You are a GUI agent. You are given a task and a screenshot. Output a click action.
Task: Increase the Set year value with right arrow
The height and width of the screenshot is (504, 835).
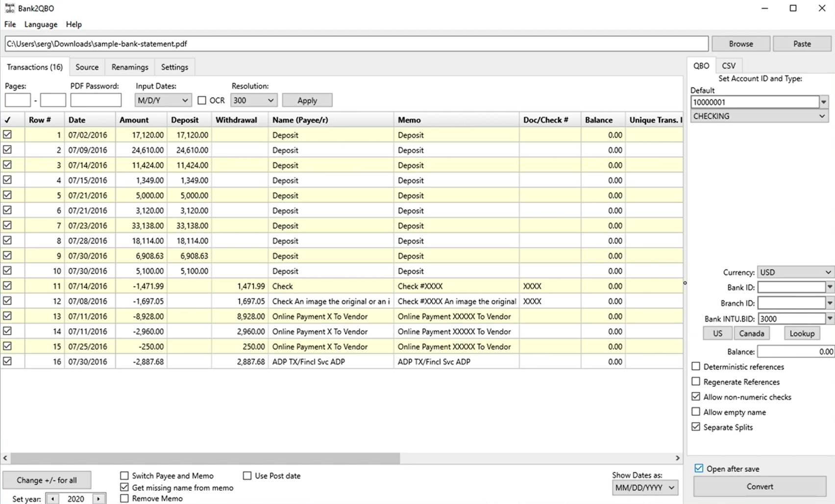point(98,499)
